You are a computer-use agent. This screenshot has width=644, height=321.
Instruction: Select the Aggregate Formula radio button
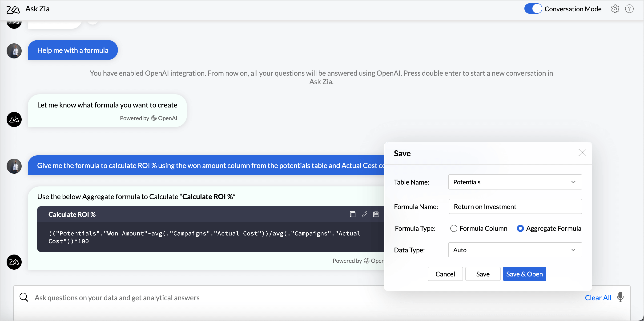click(x=520, y=228)
